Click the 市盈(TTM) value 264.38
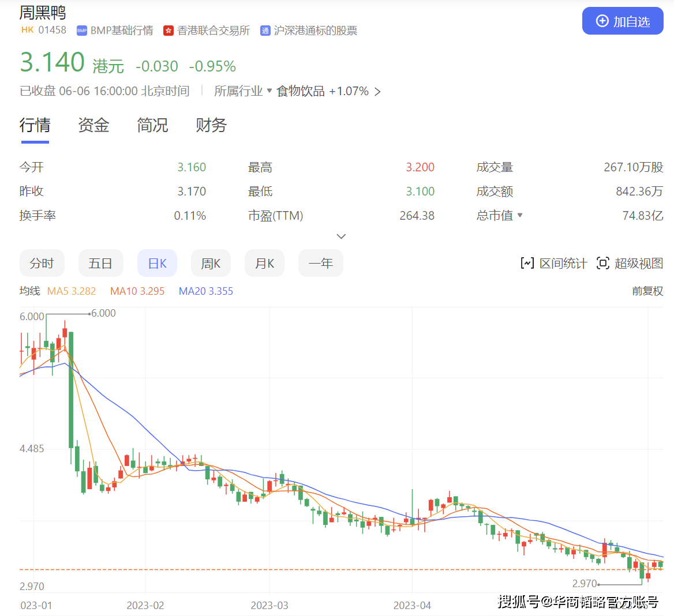The height and width of the screenshot is (616, 674). tap(417, 215)
